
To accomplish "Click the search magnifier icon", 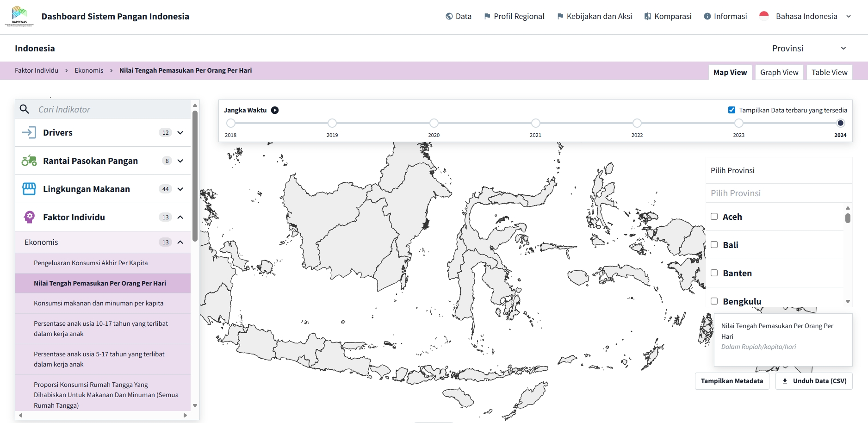I will (25, 109).
